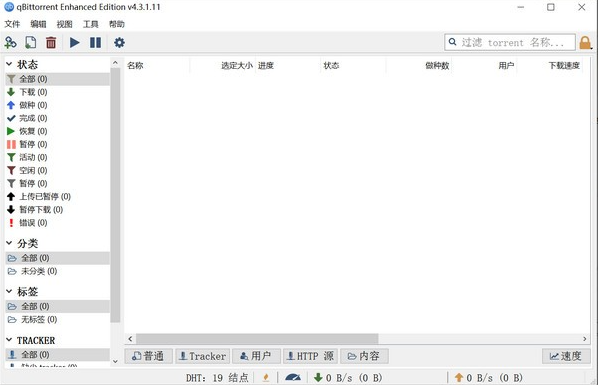Collapse the 标签 section
The image size is (598, 385).
click(x=9, y=291)
